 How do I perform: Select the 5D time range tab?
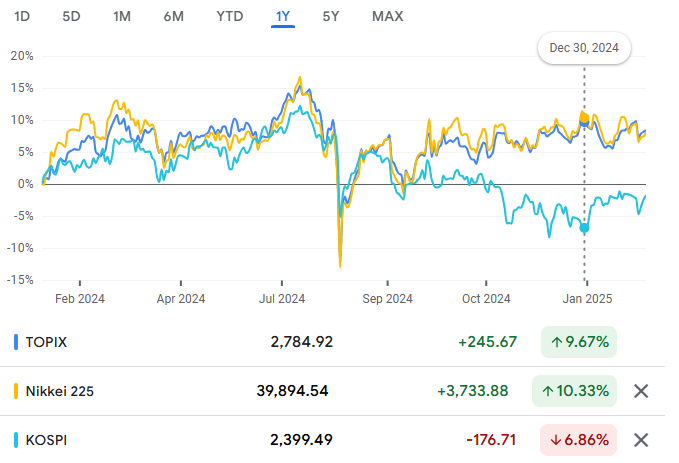click(72, 16)
